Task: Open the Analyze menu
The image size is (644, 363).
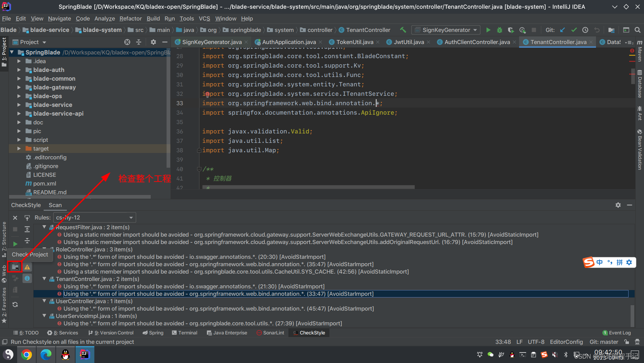Action: [x=104, y=18]
